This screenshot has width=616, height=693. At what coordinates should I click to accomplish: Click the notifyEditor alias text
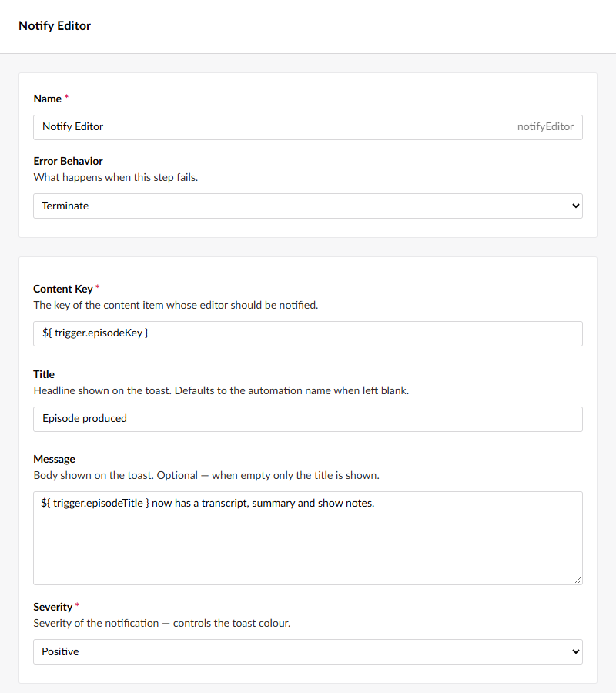pyautogui.click(x=545, y=127)
